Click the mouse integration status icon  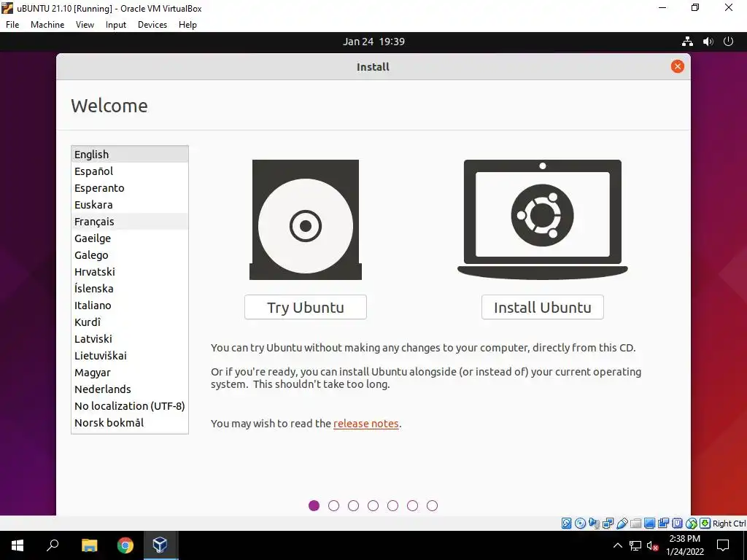point(692,524)
